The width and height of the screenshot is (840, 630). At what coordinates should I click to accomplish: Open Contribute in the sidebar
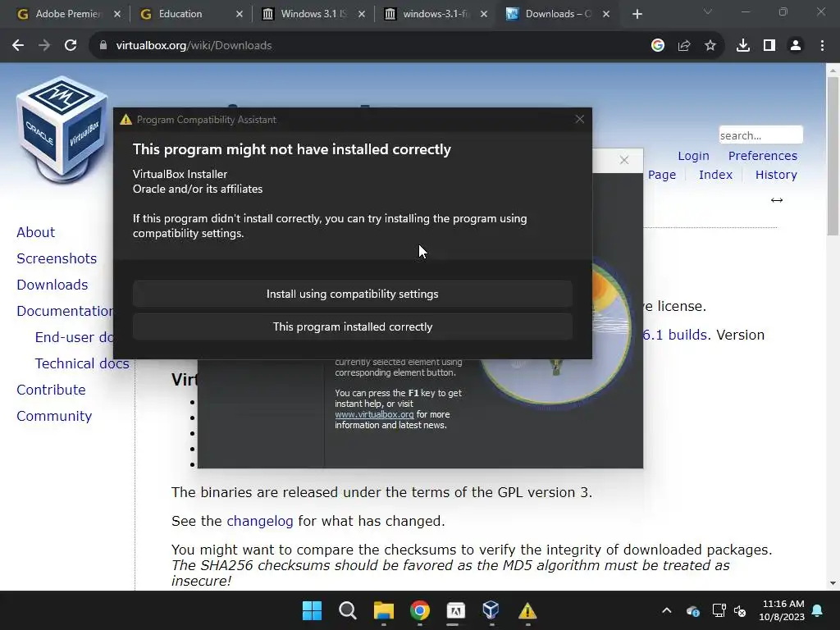[x=52, y=390]
